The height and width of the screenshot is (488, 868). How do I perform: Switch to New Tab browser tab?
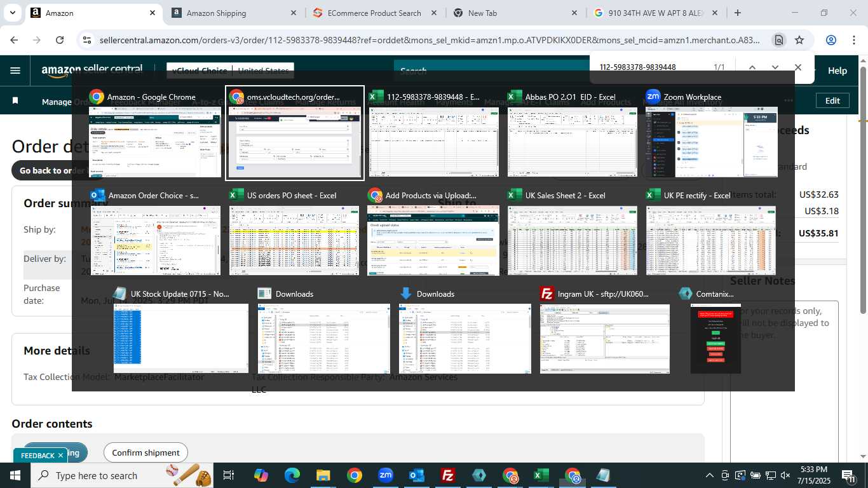pyautogui.click(x=515, y=13)
